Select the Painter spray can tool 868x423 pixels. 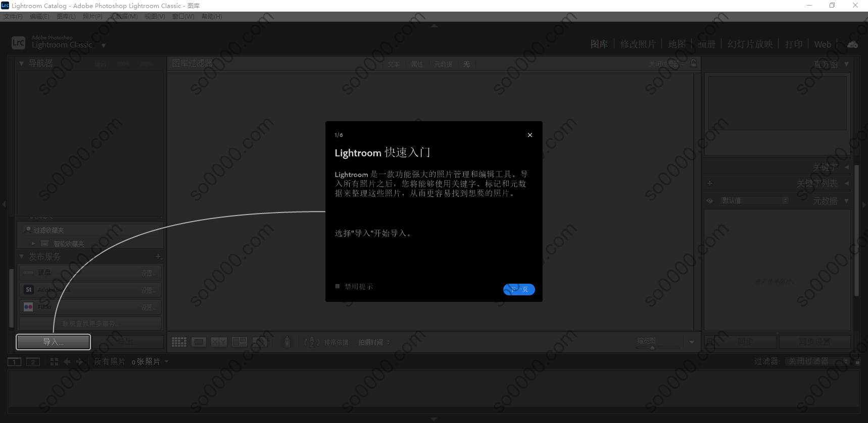tap(287, 342)
